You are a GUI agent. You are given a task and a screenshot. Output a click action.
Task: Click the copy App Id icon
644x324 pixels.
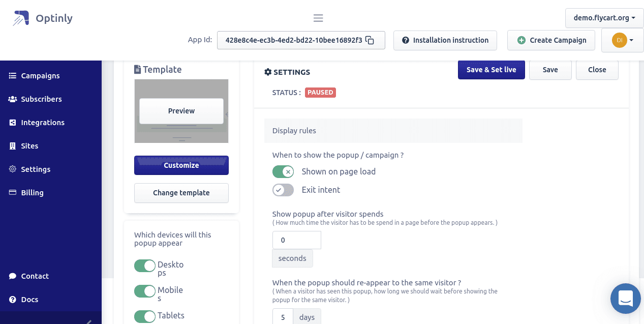coord(370,40)
